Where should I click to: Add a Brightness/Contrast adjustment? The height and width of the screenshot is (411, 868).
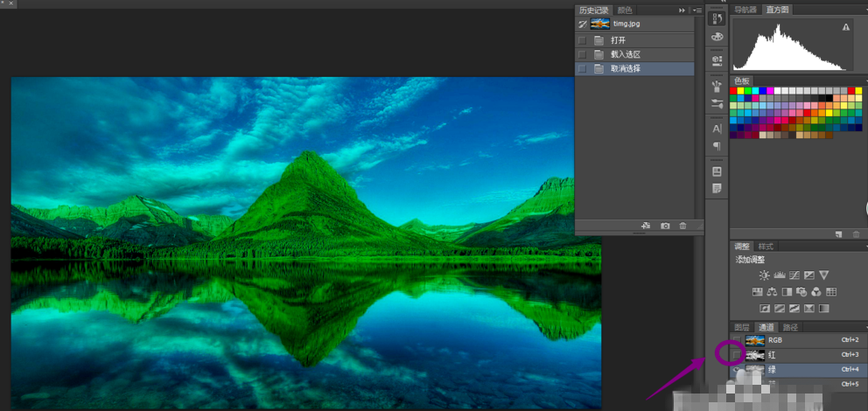pos(765,275)
